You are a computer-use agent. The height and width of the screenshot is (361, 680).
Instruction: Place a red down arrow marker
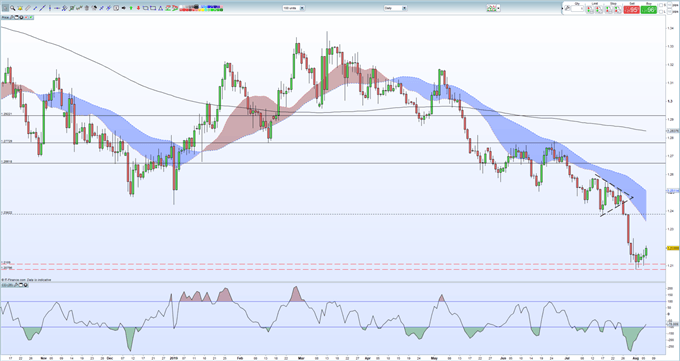[138, 8]
